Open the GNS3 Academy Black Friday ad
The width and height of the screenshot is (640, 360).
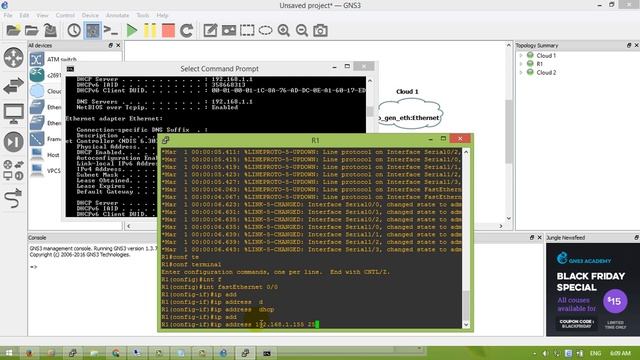point(592,290)
